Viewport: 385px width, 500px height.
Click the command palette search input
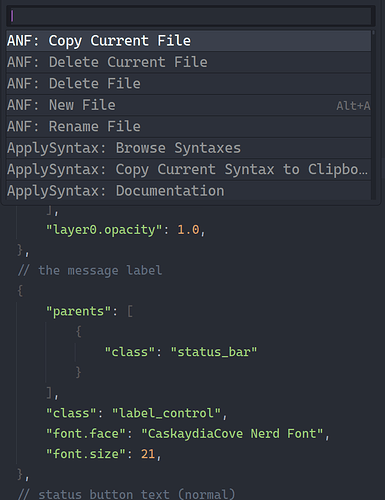[x=189, y=16]
